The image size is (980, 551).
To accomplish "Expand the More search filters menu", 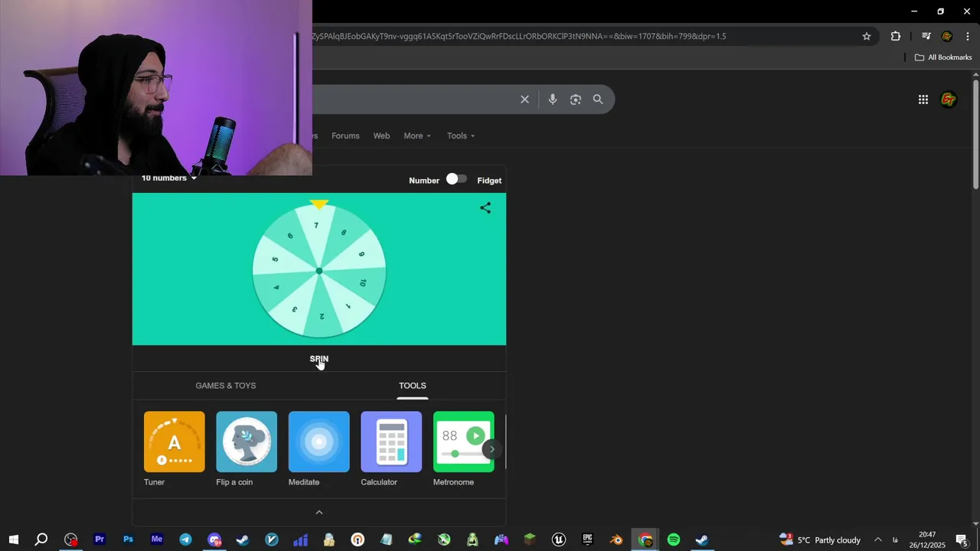I will point(417,135).
